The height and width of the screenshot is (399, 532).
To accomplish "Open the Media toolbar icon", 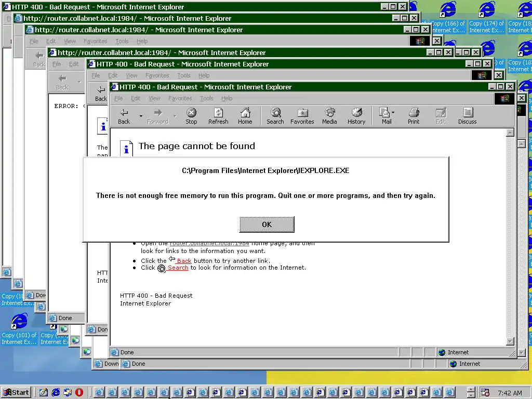I will [x=329, y=116].
